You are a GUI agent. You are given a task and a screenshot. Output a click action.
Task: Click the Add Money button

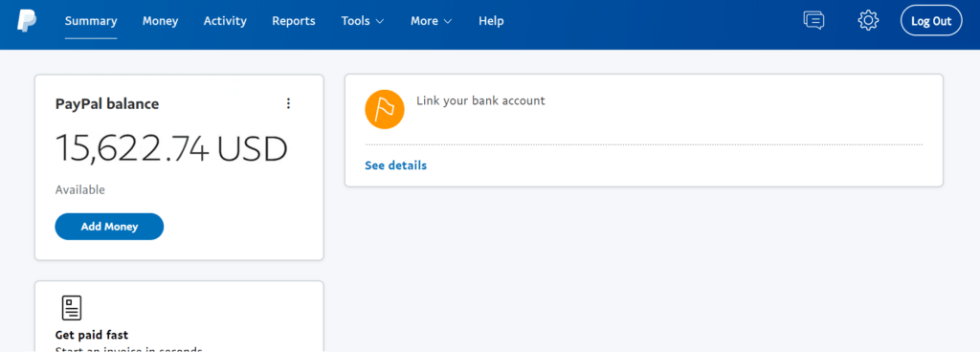point(109,227)
